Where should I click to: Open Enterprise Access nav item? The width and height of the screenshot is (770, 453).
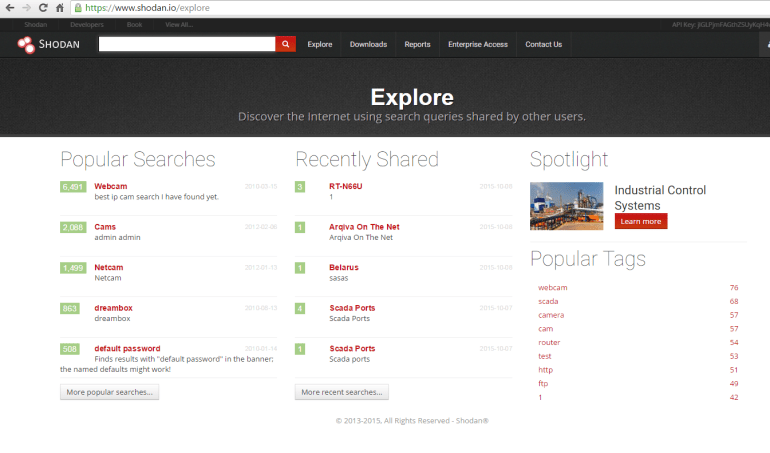pyautogui.click(x=478, y=44)
